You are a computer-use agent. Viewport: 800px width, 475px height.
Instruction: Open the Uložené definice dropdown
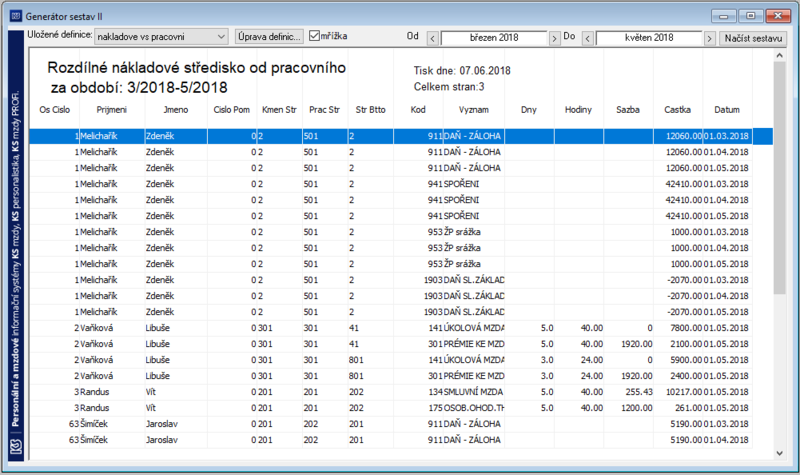(x=161, y=37)
